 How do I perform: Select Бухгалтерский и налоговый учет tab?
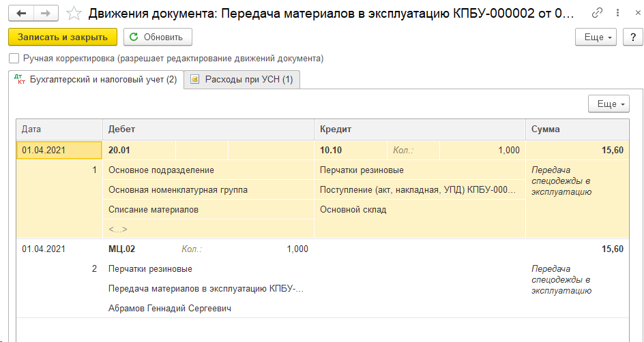(x=96, y=80)
